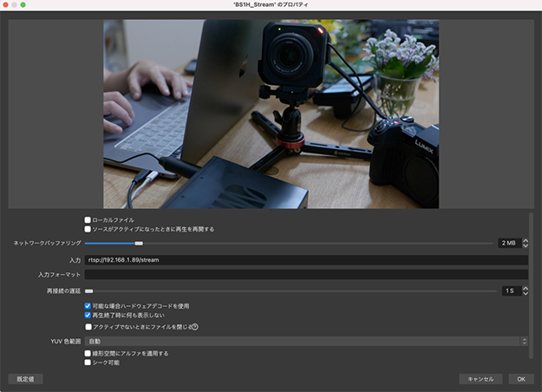Click the 1 S reconnect delay field
Viewport: 542px width, 392px height.
(x=512, y=291)
